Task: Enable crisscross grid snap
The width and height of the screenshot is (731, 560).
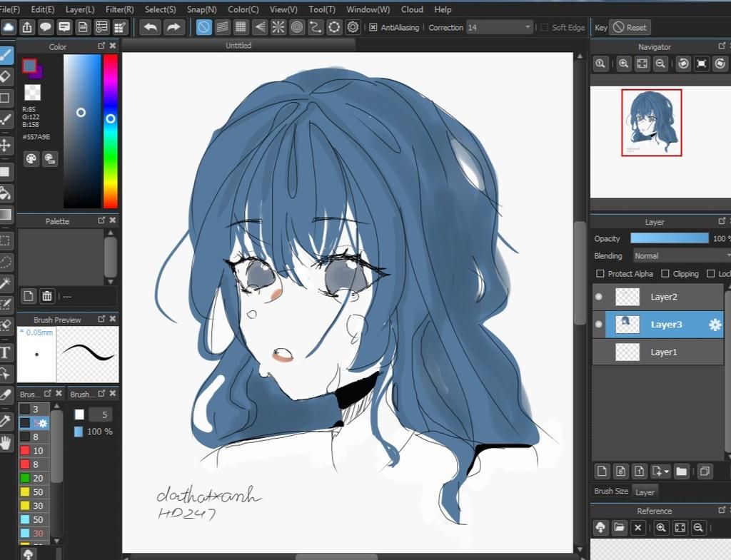Action: click(241, 28)
